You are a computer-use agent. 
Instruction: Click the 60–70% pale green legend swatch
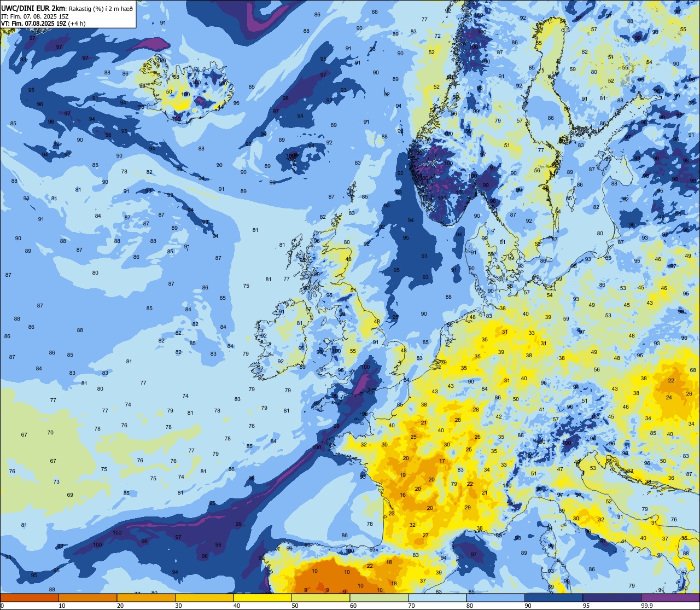(379, 597)
